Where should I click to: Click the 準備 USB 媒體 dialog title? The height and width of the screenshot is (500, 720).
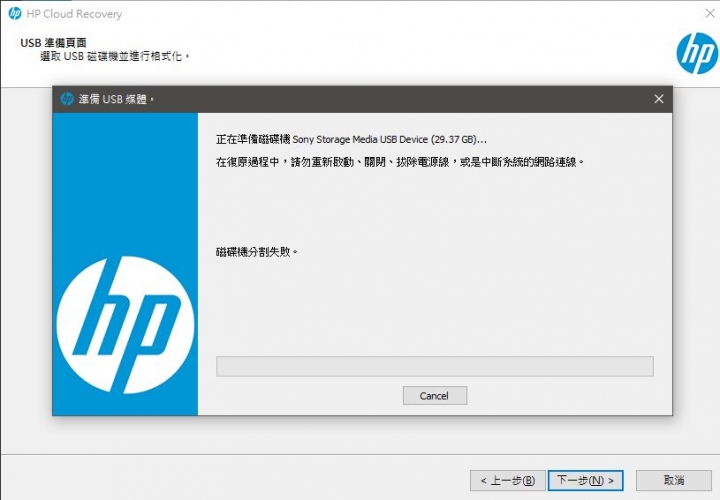[116, 99]
